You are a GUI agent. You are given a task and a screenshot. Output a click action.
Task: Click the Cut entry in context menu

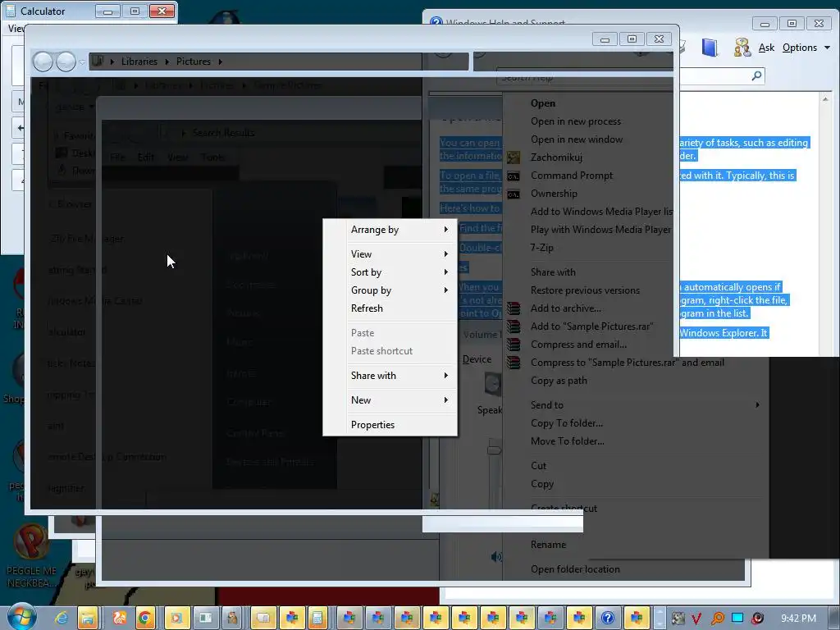coord(538,466)
